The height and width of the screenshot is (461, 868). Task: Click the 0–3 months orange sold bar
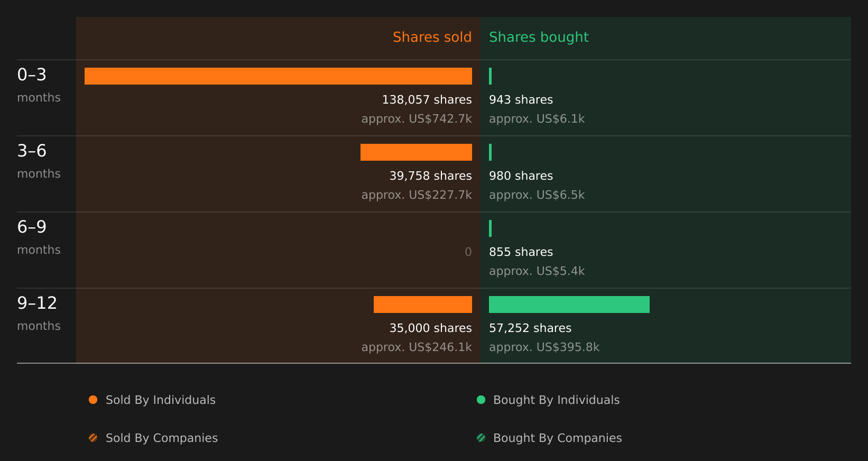tap(278, 76)
